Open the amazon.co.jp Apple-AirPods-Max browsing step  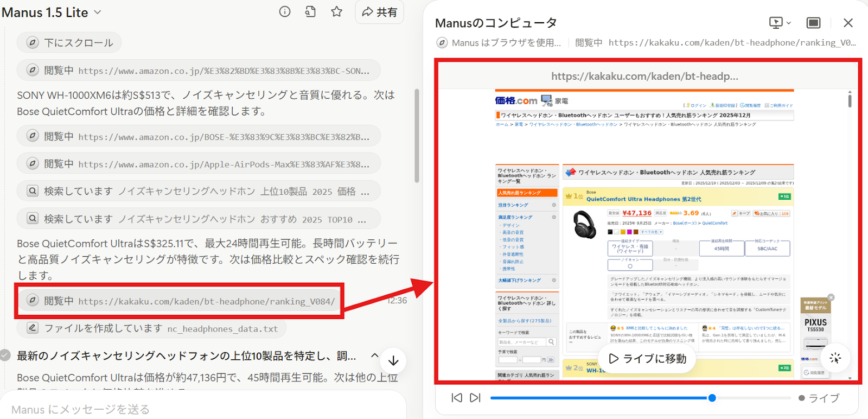click(199, 163)
